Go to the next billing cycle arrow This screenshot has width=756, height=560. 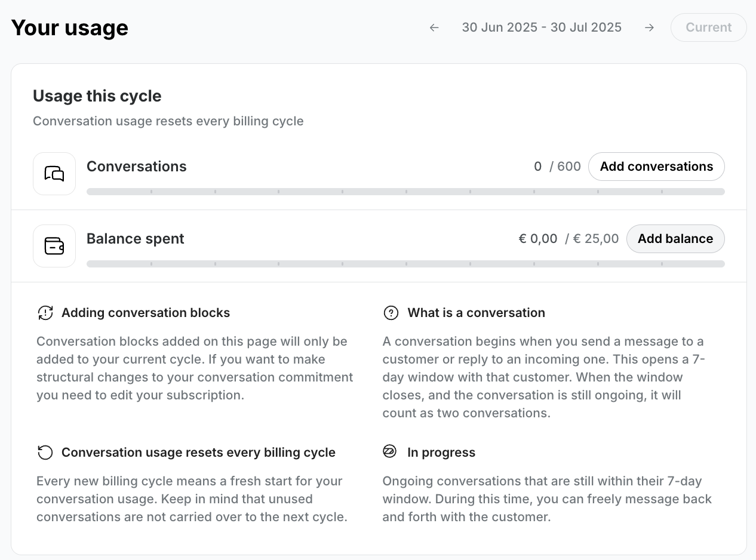coord(649,27)
